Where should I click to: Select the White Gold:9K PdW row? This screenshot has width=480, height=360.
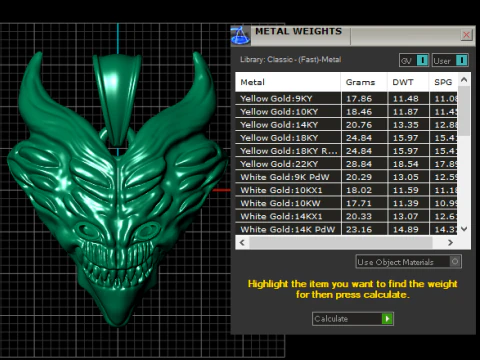tap(346, 177)
